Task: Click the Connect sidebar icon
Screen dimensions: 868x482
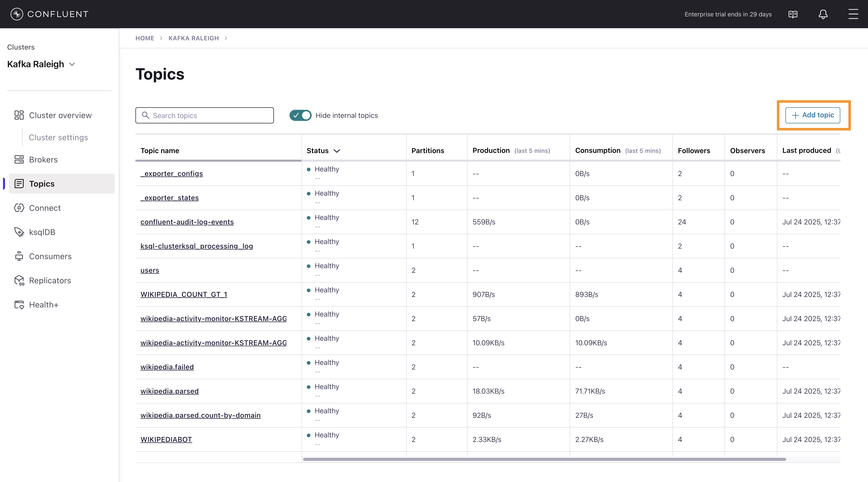Action: pos(19,208)
